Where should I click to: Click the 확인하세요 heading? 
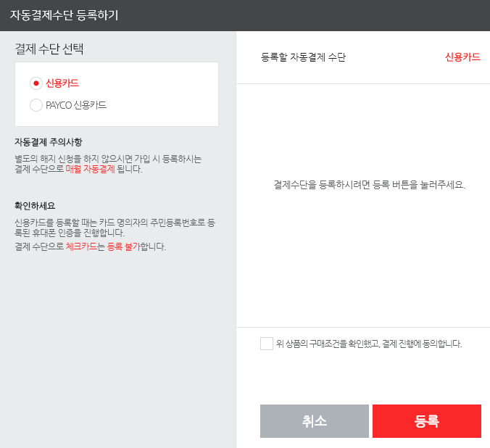tap(35, 206)
